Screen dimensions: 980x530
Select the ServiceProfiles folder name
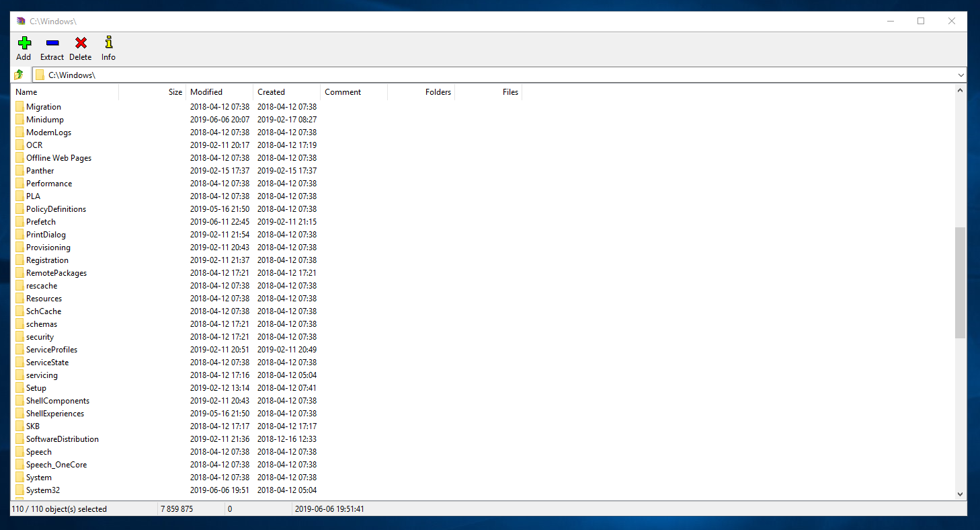click(52, 350)
